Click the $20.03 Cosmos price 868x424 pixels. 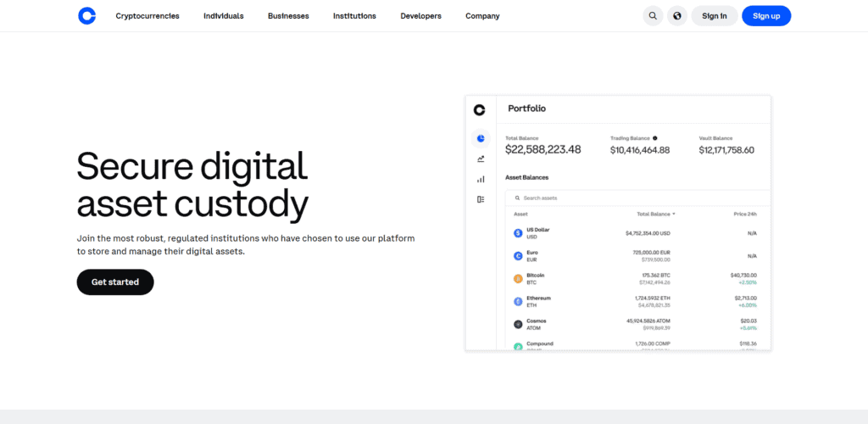(x=748, y=321)
